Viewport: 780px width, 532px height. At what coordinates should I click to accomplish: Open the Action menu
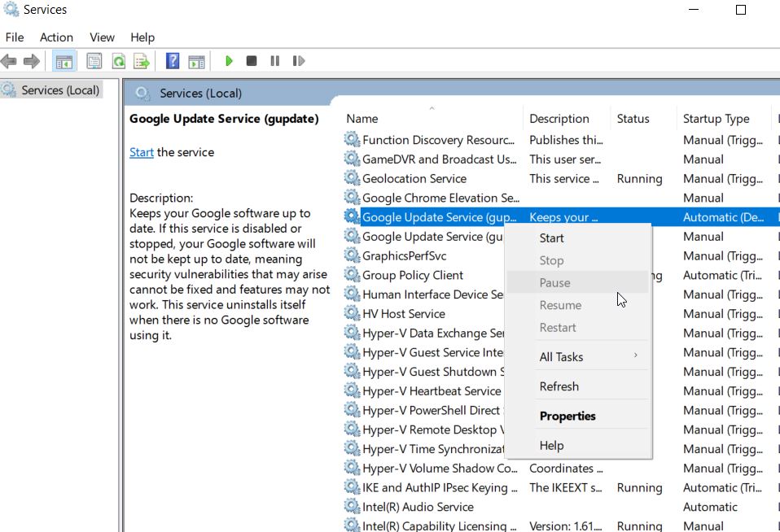coord(56,37)
